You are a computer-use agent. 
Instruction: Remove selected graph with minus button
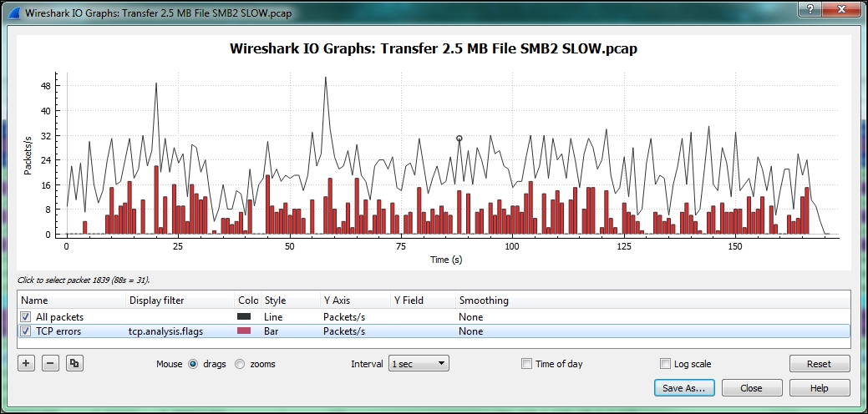pyautogui.click(x=50, y=363)
